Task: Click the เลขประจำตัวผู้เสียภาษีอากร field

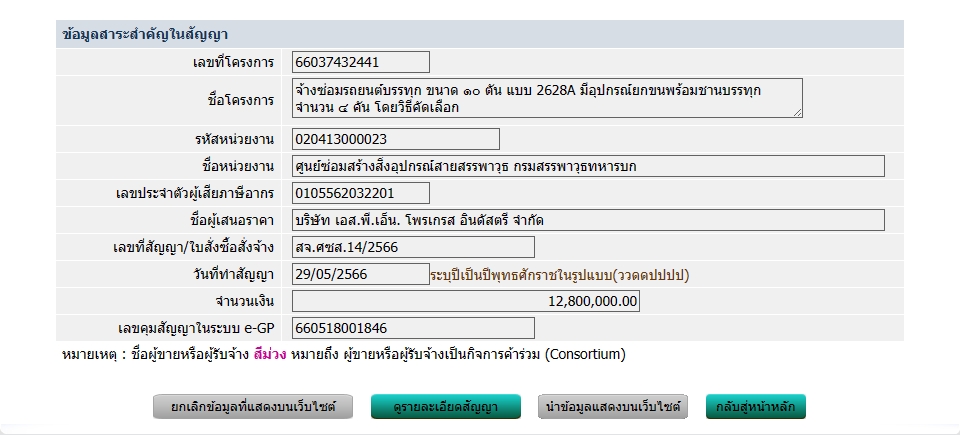Action: click(361, 193)
